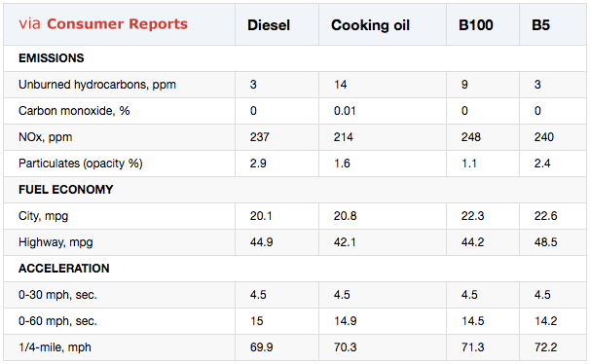Click the 0-30 mph, sec. row label
The image size is (590, 364).
[x=57, y=295]
